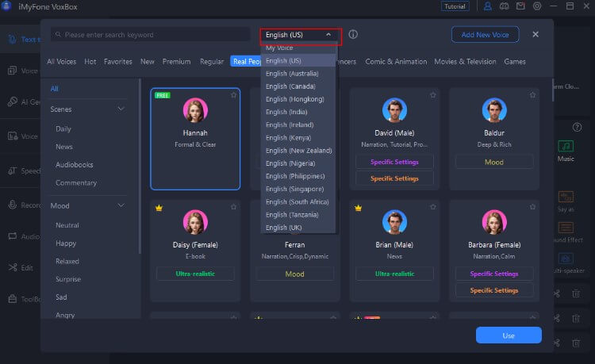The image size is (595, 364).
Task: Switch to Comic & Animation tab
Action: coord(396,61)
